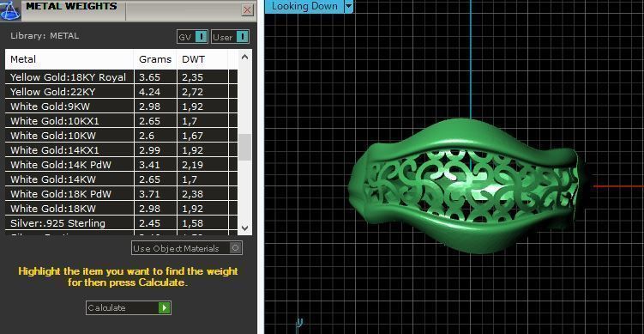Click the 2.45 grams value
The image size is (644, 334).
point(149,223)
